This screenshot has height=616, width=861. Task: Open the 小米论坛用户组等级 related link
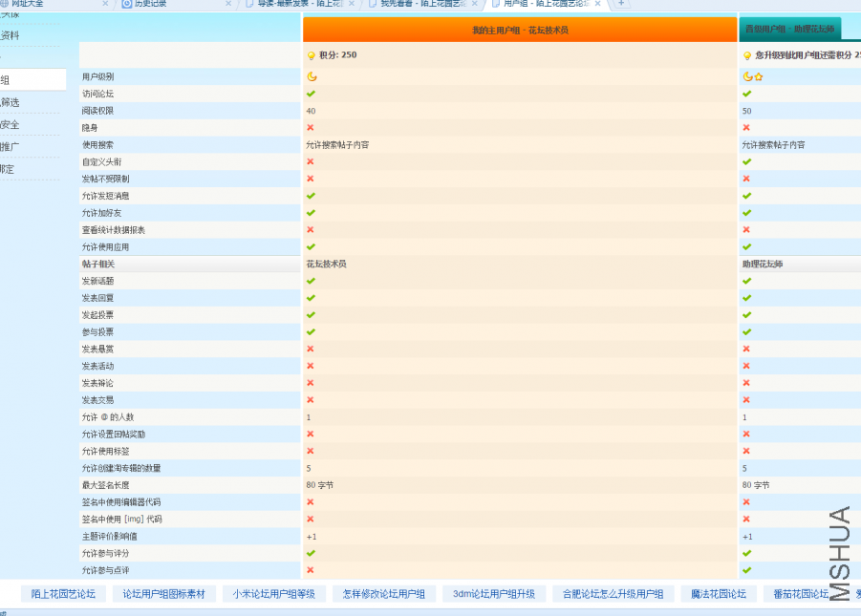(273, 594)
